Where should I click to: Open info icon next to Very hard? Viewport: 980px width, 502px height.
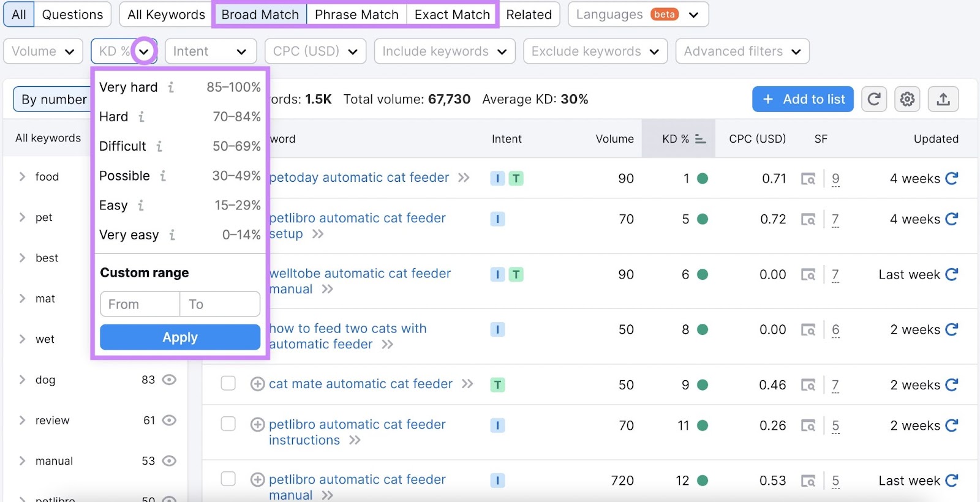pos(171,88)
